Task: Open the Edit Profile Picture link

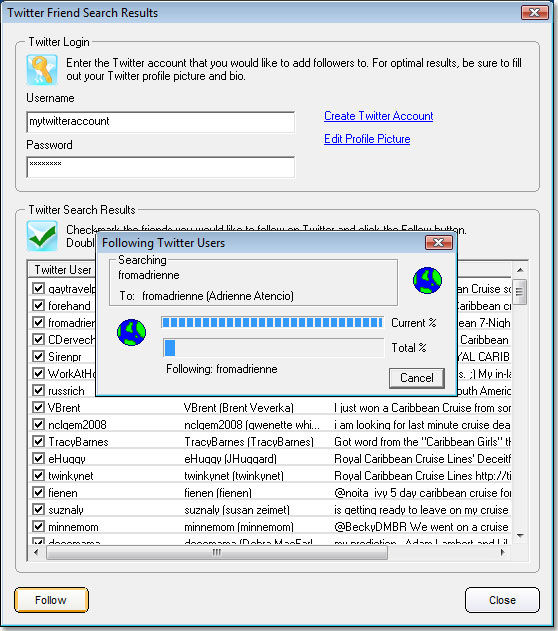Action: click(x=367, y=139)
